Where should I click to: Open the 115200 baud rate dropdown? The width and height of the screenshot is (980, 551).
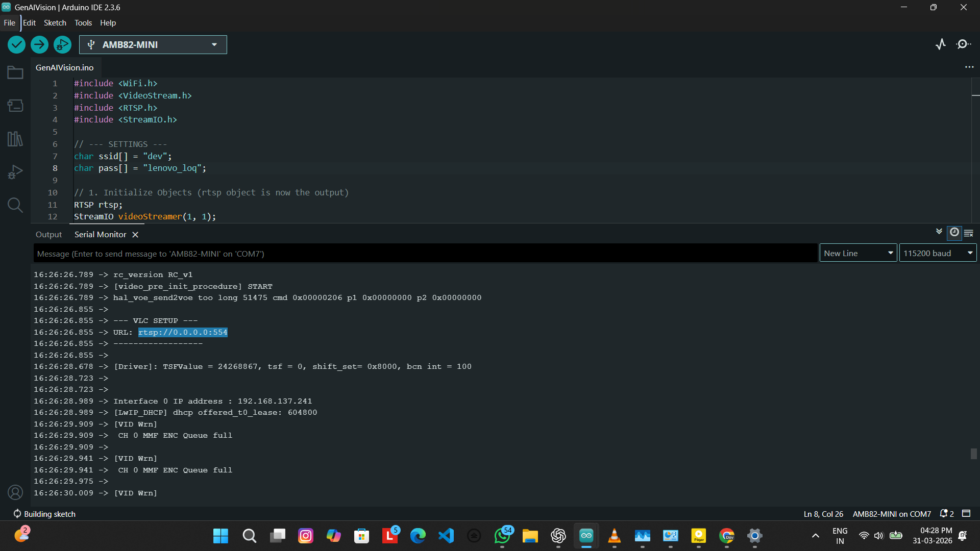[x=938, y=253]
